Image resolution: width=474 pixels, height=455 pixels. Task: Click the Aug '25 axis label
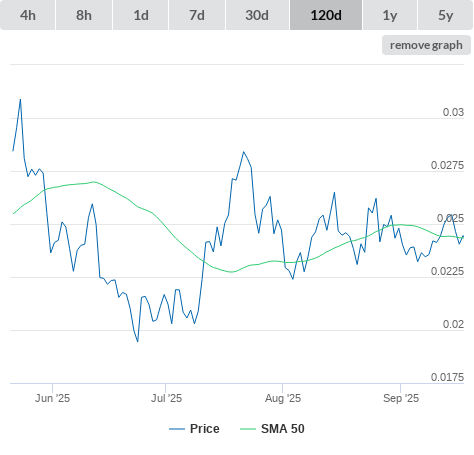tap(283, 398)
